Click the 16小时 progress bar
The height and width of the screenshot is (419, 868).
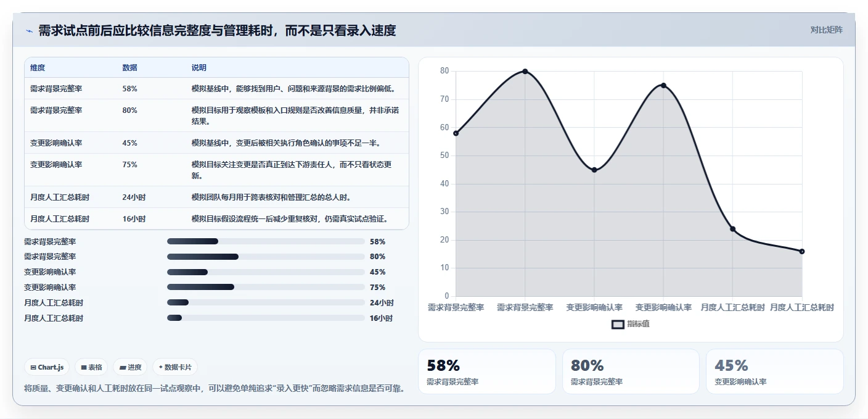point(266,318)
